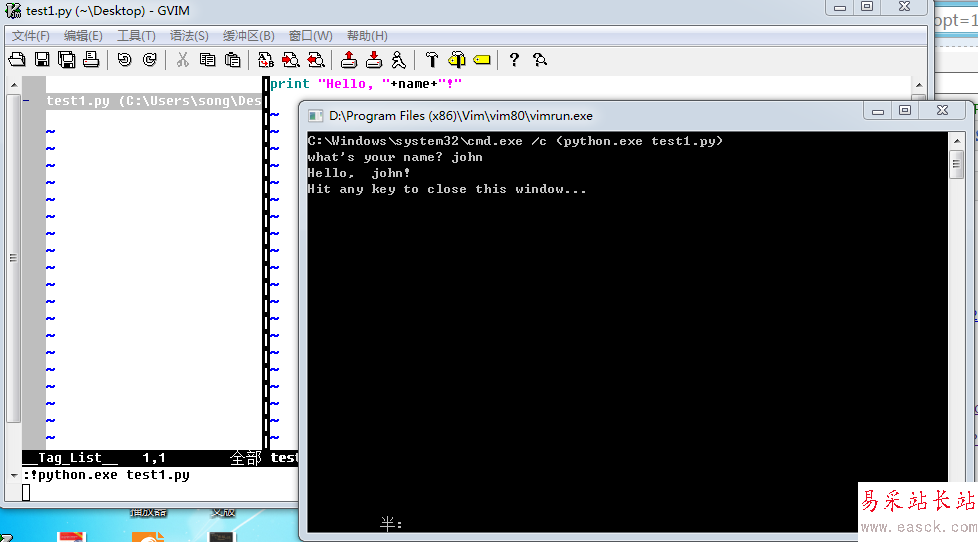Click the Find Next icon

tap(291, 60)
